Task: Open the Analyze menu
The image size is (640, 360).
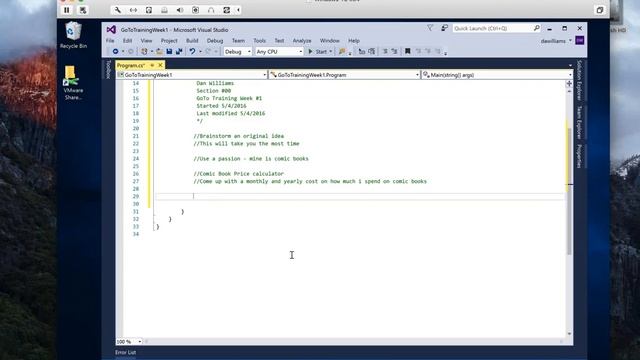Action: coord(302,41)
